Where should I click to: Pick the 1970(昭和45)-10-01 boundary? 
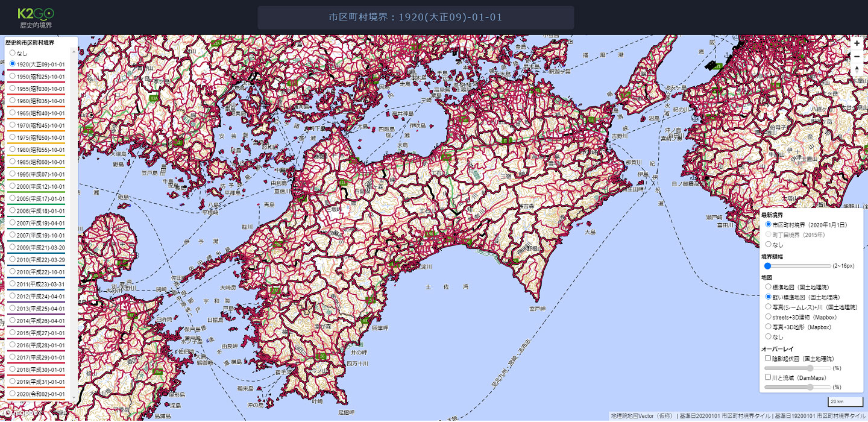pos(13,125)
